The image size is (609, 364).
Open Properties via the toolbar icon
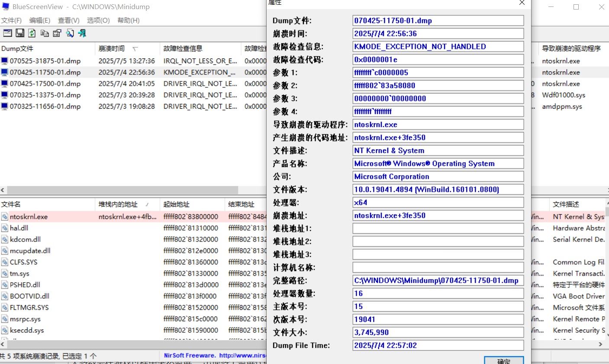pyautogui.click(x=57, y=33)
